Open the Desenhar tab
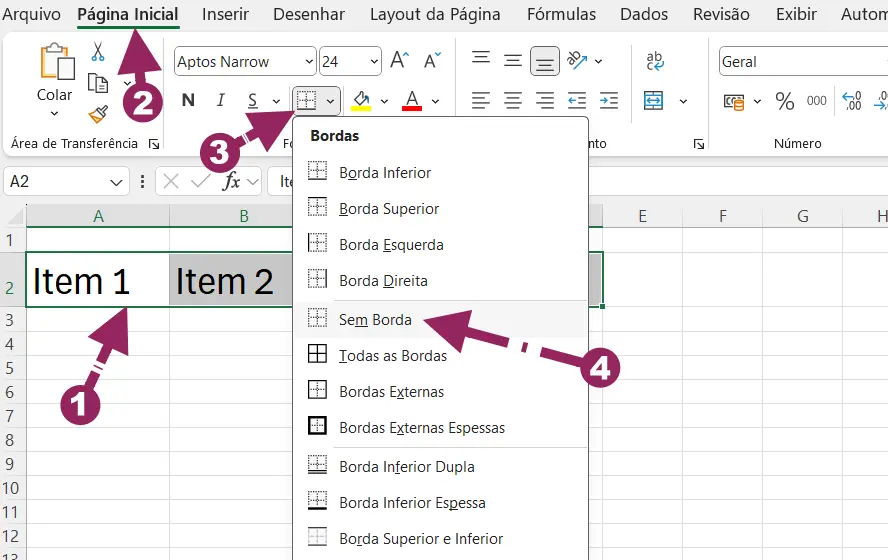The height and width of the screenshot is (560, 888). [x=309, y=14]
